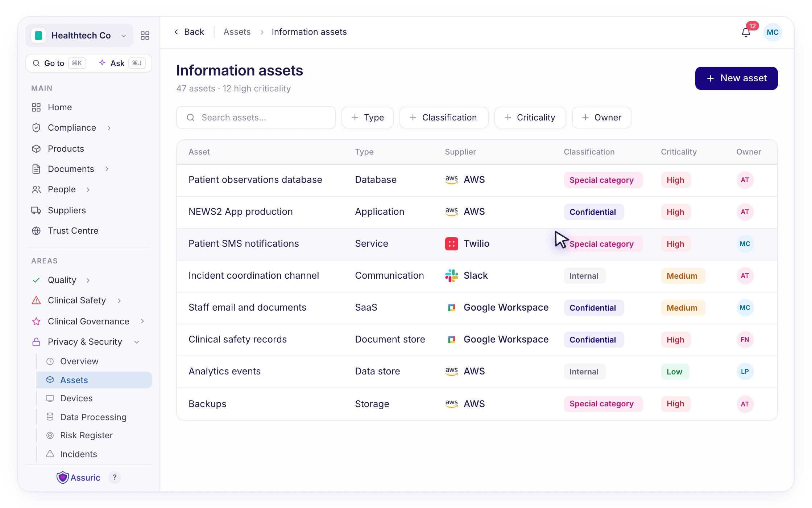Collapse the Privacy & Security area
812x508 pixels.
click(x=137, y=342)
